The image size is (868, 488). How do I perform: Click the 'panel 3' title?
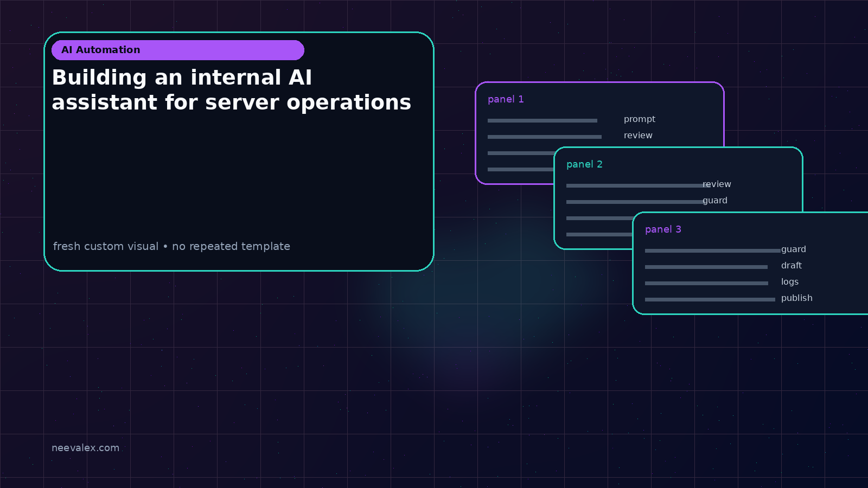[x=663, y=229]
